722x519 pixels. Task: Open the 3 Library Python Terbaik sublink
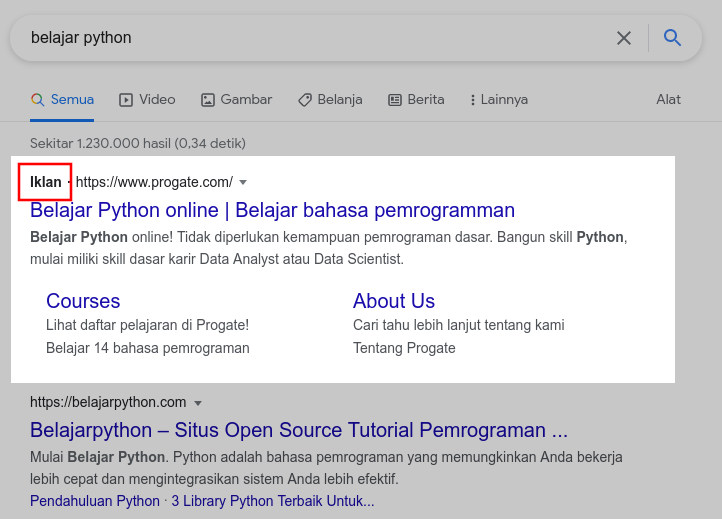tap(272, 501)
